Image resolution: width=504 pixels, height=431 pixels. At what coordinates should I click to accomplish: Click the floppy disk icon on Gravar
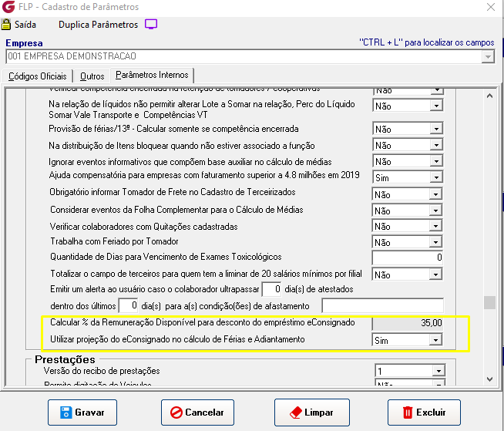click(66, 412)
